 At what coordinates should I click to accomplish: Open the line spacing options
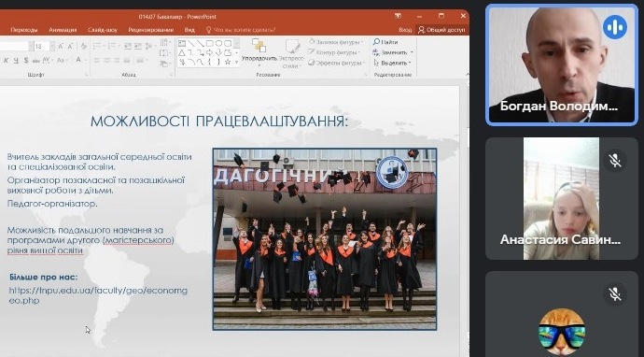pos(149,46)
